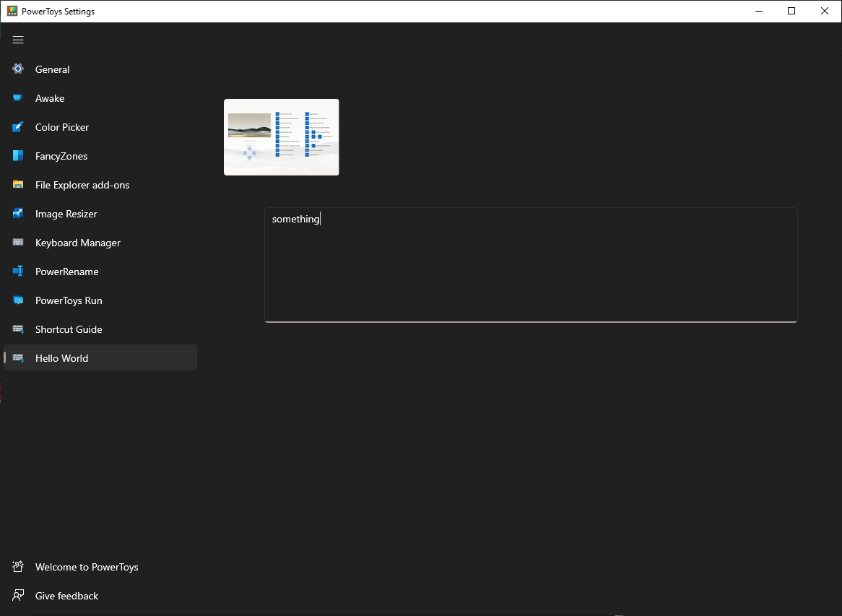Minimize the PowerToys Settings window
This screenshot has width=842, height=616.
click(759, 11)
